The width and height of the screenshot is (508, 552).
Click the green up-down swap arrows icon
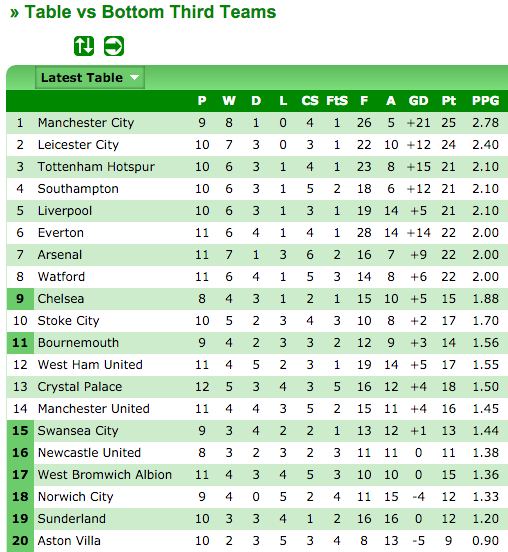click(84, 46)
